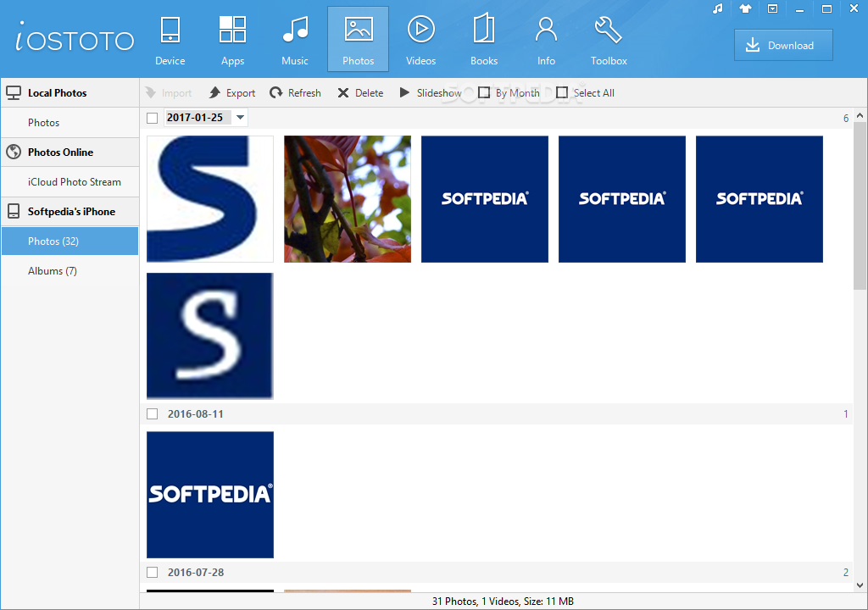Open the Apps tab
Screen dimensions: 868x610
tap(232, 40)
